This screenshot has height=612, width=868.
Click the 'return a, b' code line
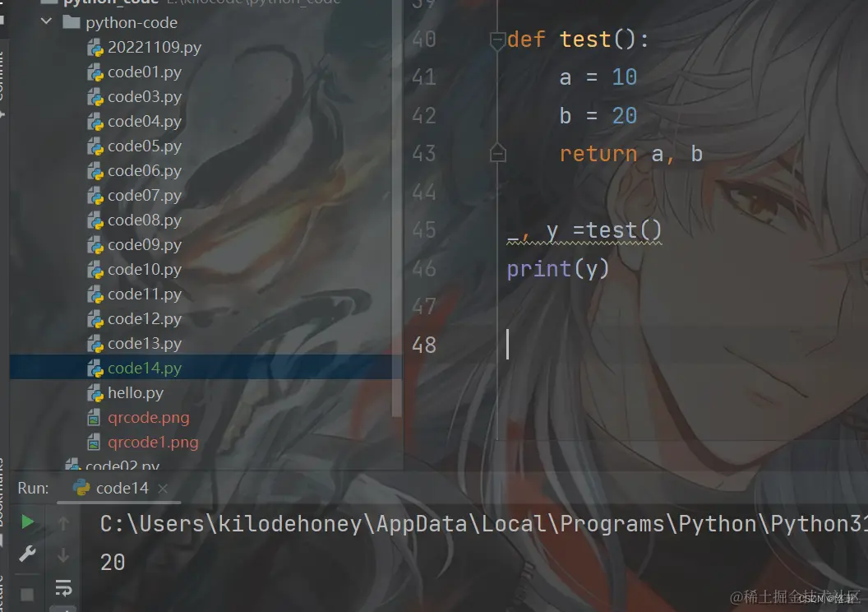(630, 154)
